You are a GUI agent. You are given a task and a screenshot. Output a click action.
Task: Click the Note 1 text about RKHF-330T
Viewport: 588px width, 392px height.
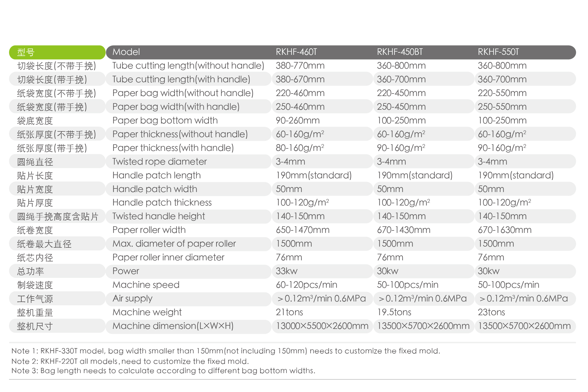(x=226, y=351)
